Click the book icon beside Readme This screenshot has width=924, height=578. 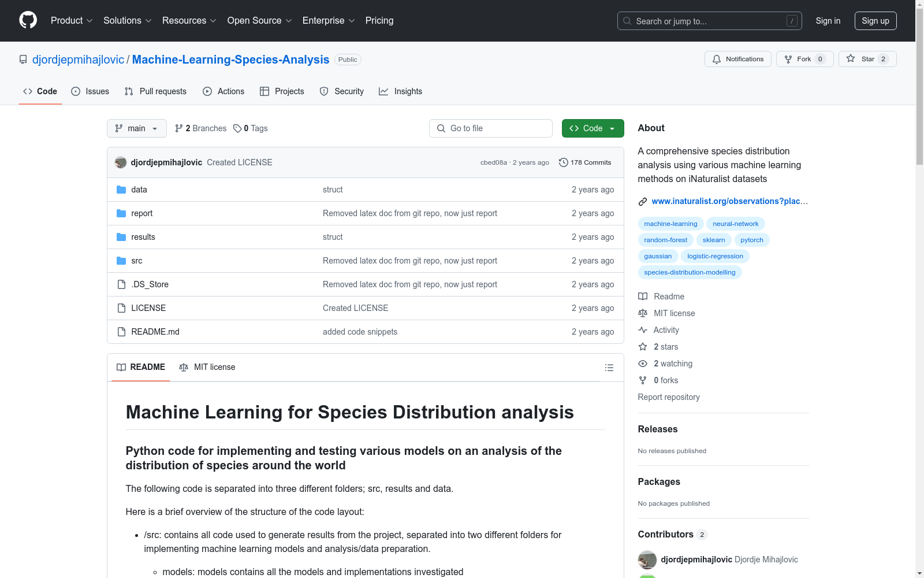click(643, 297)
